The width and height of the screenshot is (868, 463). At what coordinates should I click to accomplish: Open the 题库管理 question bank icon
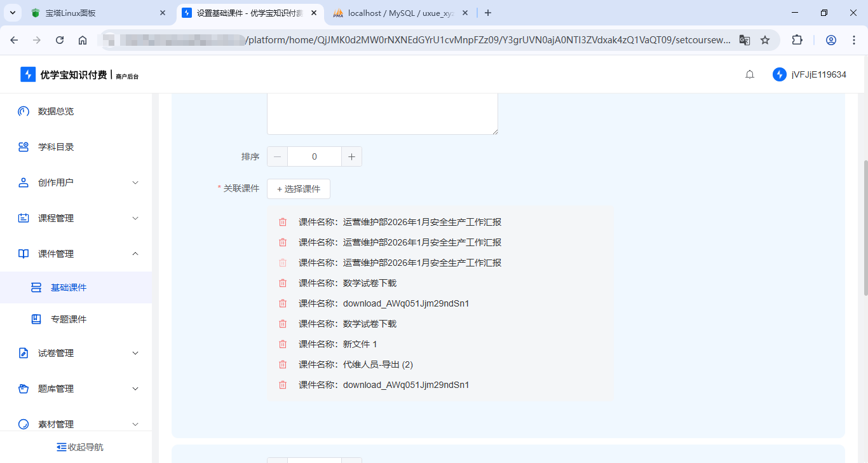click(24, 389)
